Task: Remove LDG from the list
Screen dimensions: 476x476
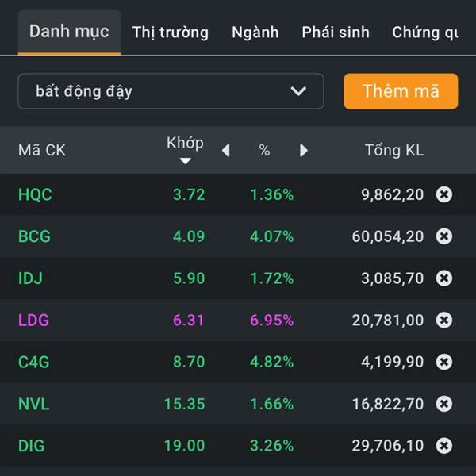Action: [443, 320]
